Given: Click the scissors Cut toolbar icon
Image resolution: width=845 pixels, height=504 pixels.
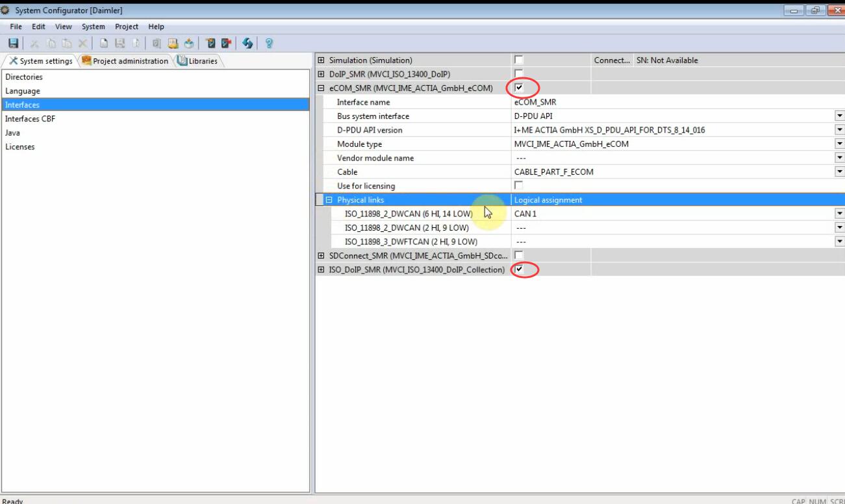Looking at the screenshot, I should coord(34,44).
